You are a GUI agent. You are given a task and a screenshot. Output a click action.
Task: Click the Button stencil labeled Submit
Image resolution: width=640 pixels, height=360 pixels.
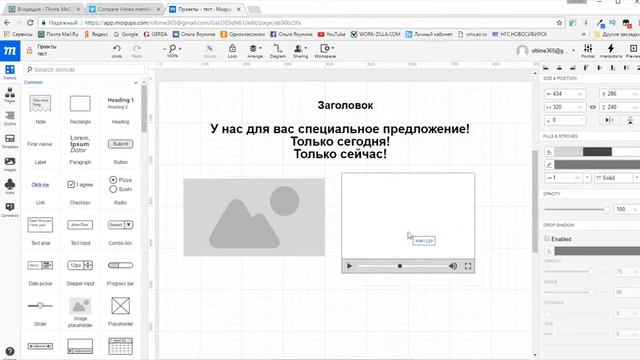click(120, 144)
